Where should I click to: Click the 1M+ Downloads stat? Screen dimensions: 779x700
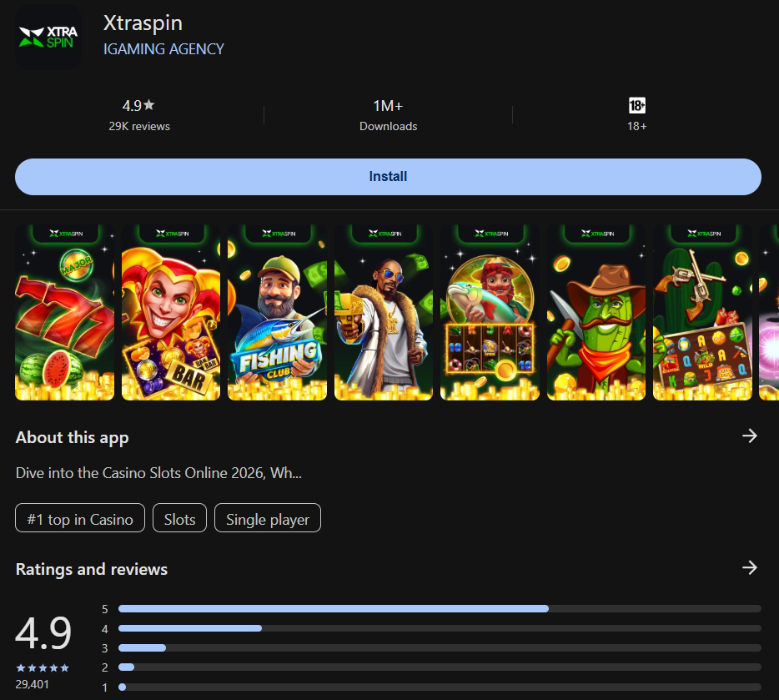pyautogui.click(x=388, y=115)
